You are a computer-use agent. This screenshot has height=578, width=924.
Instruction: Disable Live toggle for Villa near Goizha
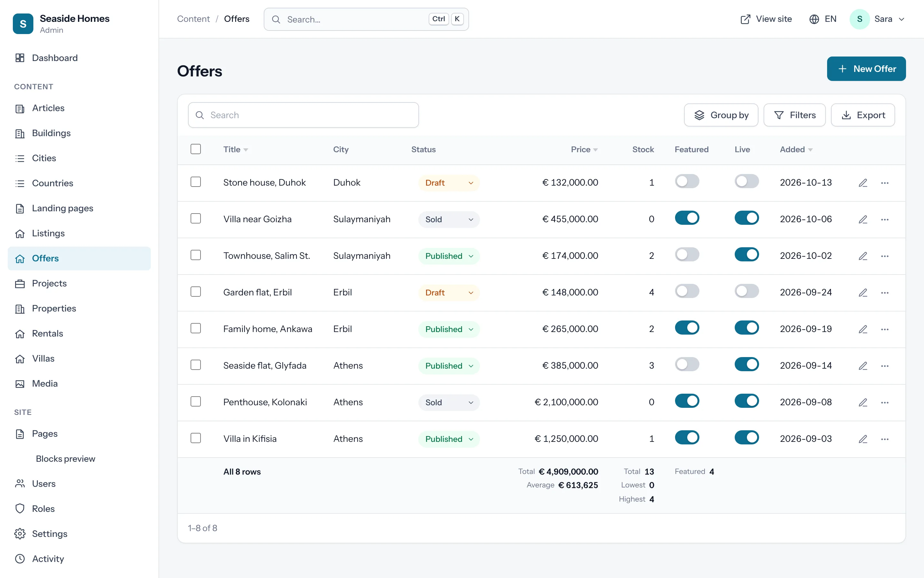(x=747, y=218)
